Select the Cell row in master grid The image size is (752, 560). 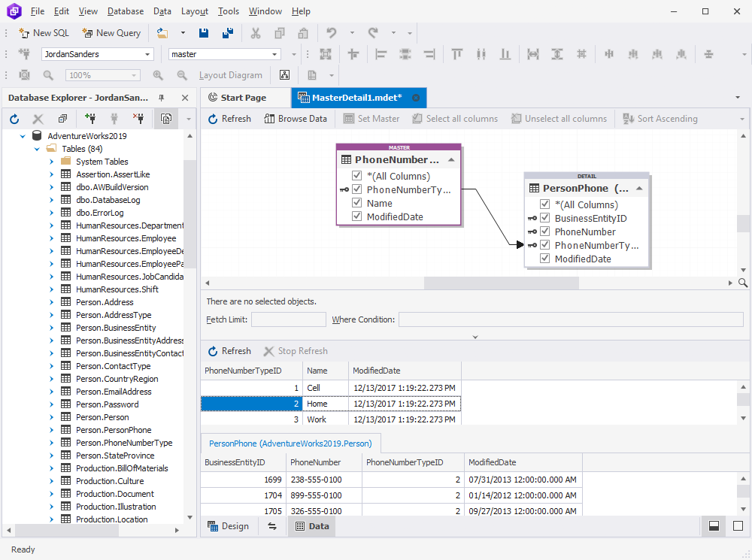[x=331, y=388]
